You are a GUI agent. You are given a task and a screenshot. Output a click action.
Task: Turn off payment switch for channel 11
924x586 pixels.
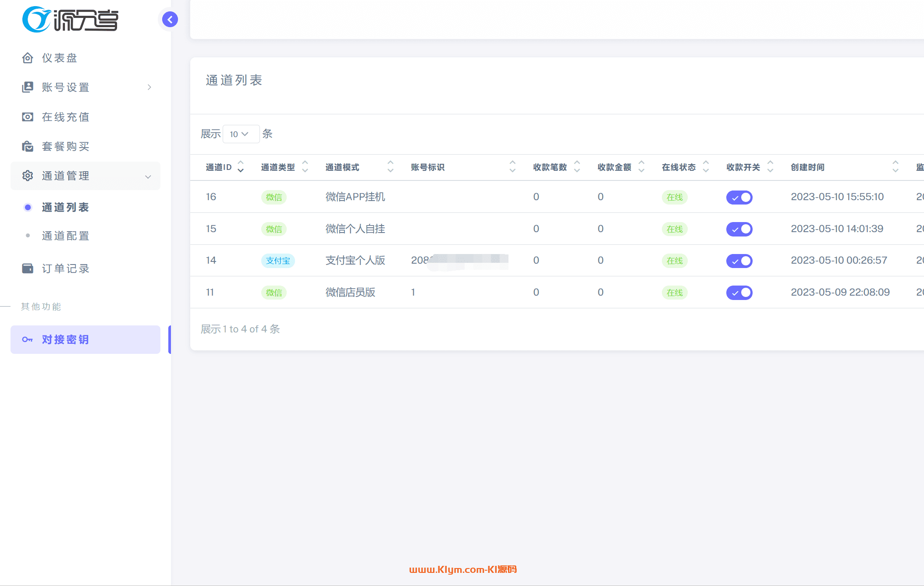pos(739,293)
